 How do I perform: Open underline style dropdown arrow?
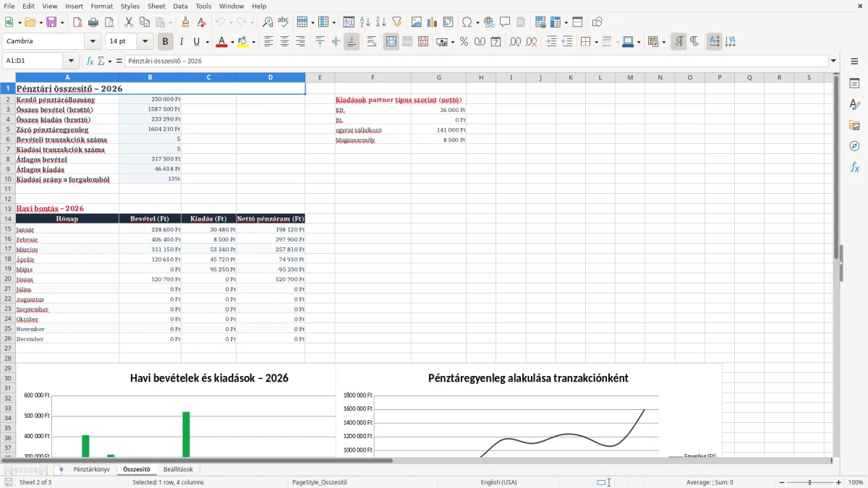point(207,42)
